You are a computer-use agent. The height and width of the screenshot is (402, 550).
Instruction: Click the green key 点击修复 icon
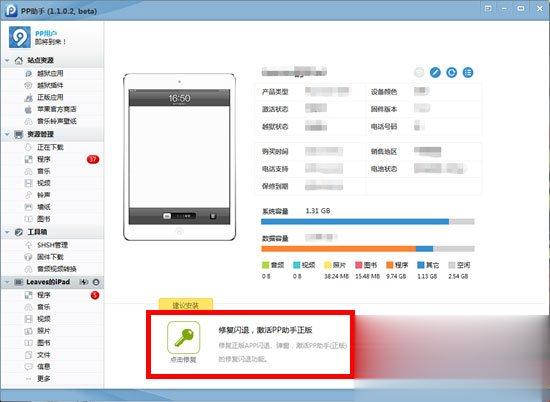tap(183, 337)
